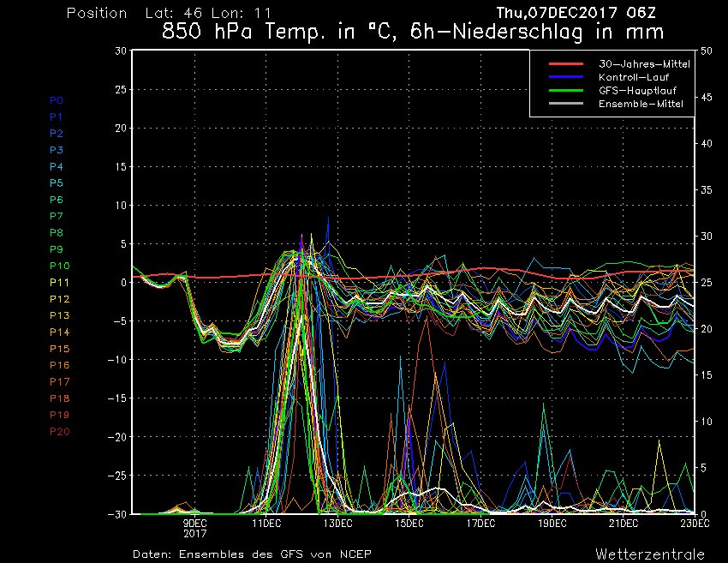Image resolution: width=728 pixels, height=563 pixels.
Task: Click the "Kontroll-Lauf" legend label
Action: [634, 77]
